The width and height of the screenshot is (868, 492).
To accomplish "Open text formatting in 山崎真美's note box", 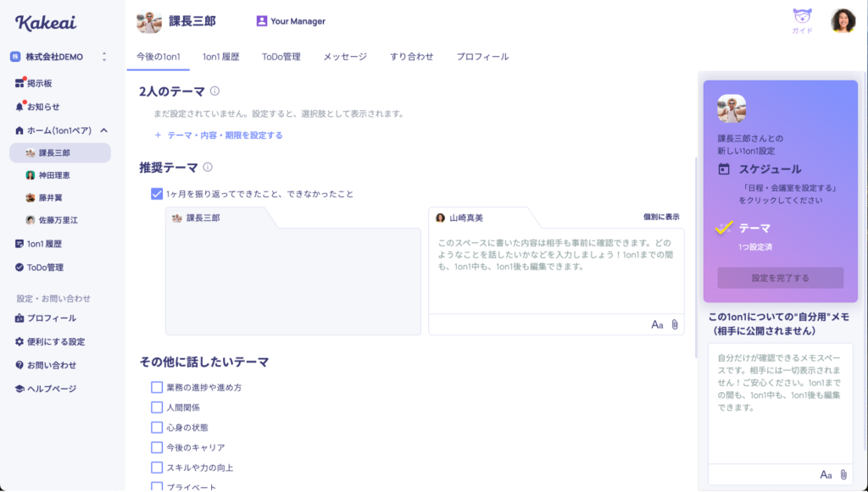I will pos(657,325).
